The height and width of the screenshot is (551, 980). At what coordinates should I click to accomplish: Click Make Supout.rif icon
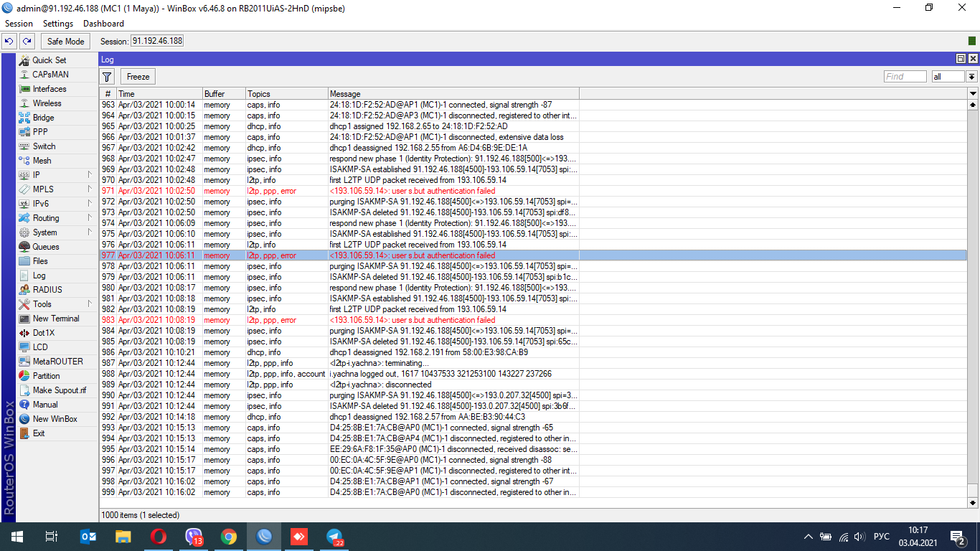24,390
